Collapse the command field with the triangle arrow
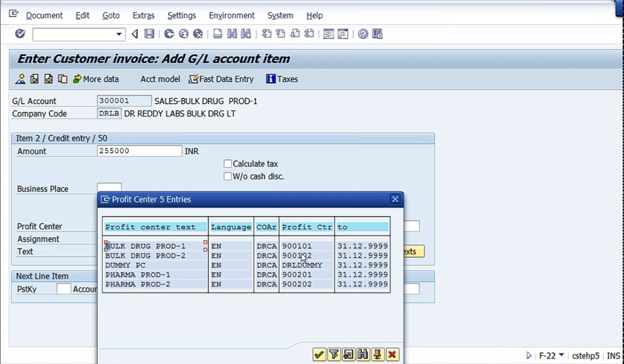Image resolution: width=624 pixels, height=364 pixels. 135,34
